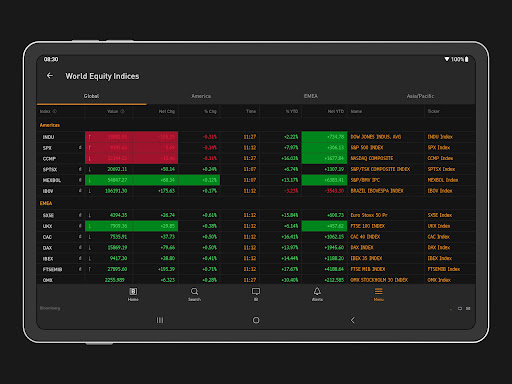Open the INDU index row
This screenshot has width=512, height=384.
256,137
